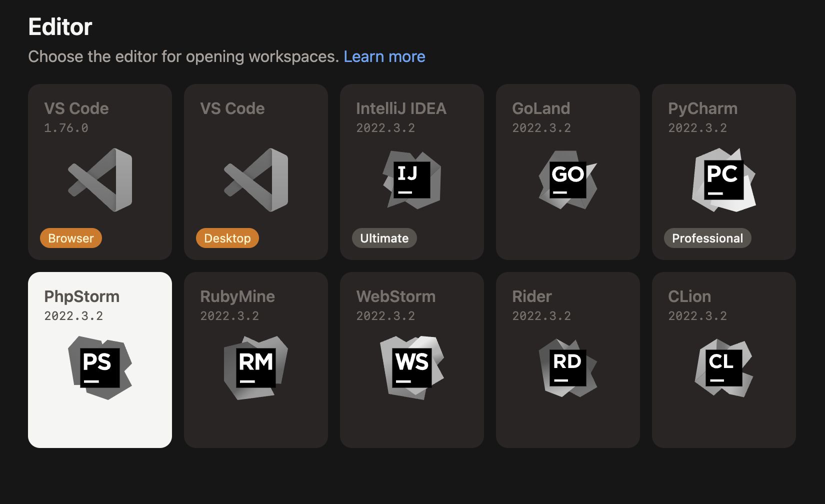Click the IntelliJ IDEA title text
This screenshot has width=825, height=504.
tap(401, 108)
